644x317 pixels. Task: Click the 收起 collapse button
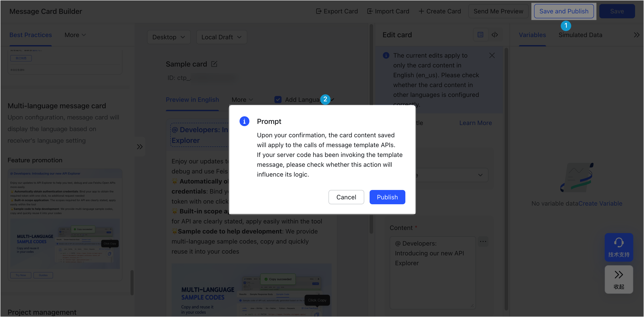[x=619, y=279]
